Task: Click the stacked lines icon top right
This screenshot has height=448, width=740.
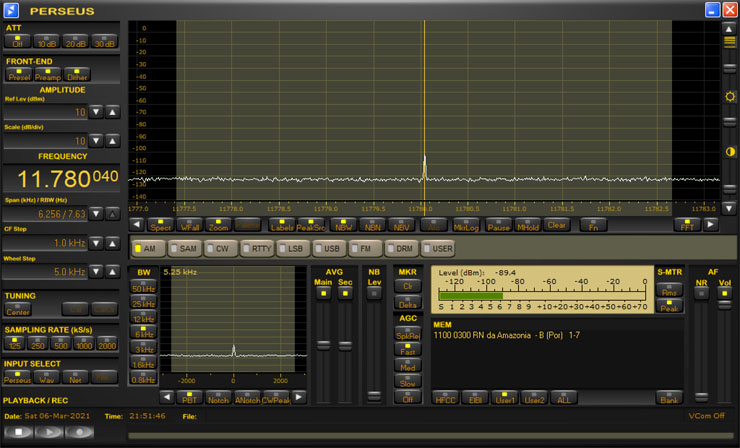Action: (x=730, y=42)
